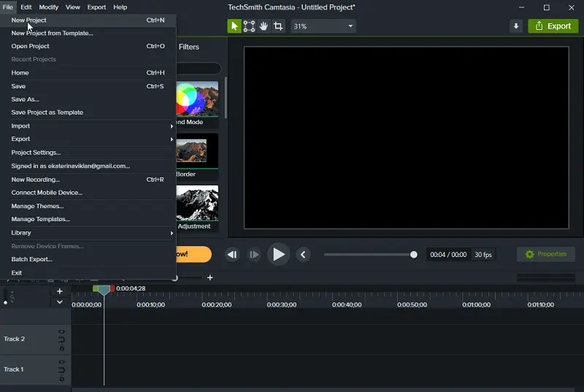Select New Project from Template

(88, 33)
